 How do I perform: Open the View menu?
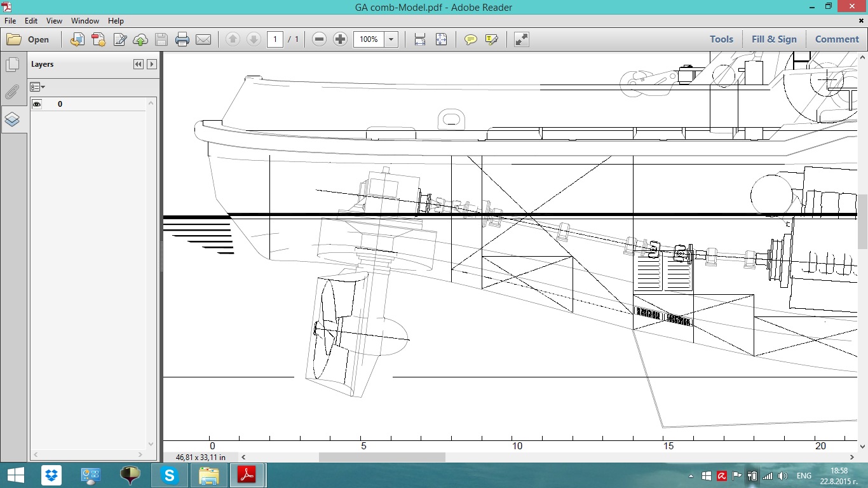[x=54, y=21]
